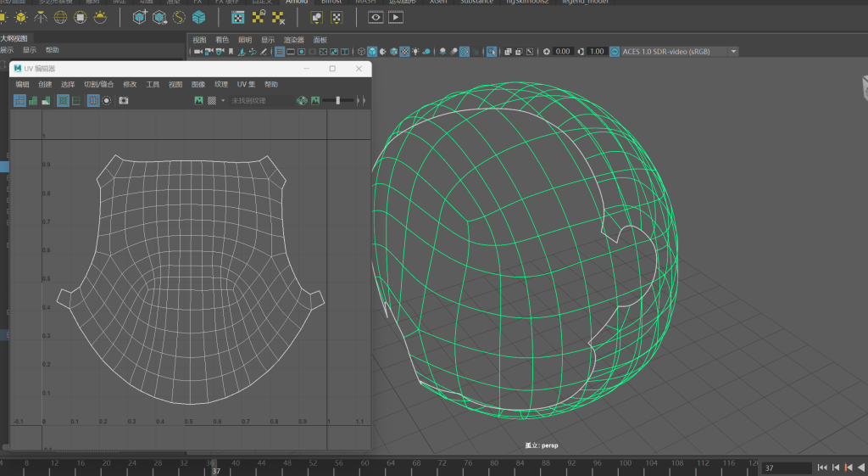
Task: Click the checkered shelf icon with X mark
Action: (x=278, y=18)
